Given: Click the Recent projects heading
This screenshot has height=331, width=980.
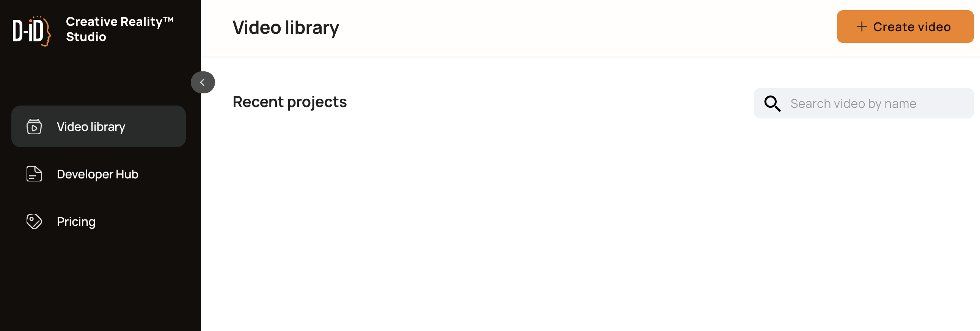Looking at the screenshot, I should click(289, 102).
